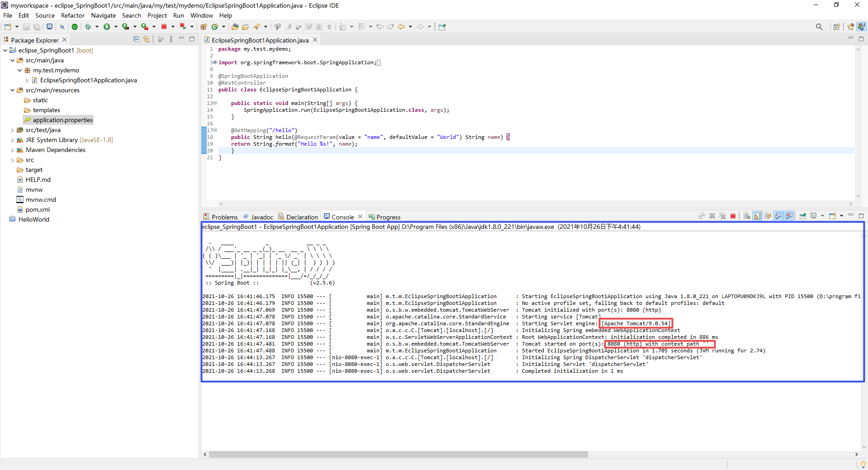Collapse All in Package Explorer
This screenshot has width=868, height=470.
pos(136,39)
